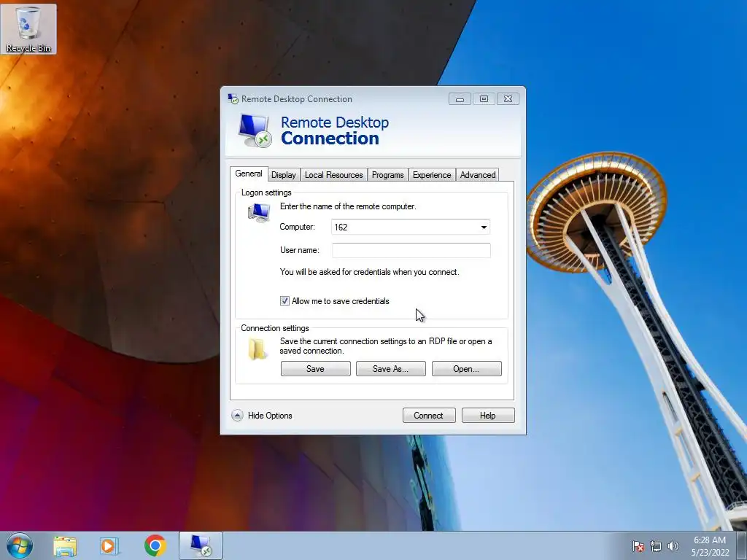This screenshot has width=747, height=560.
Task: Open Windows Explorer from the taskbar
Action: (x=65, y=545)
